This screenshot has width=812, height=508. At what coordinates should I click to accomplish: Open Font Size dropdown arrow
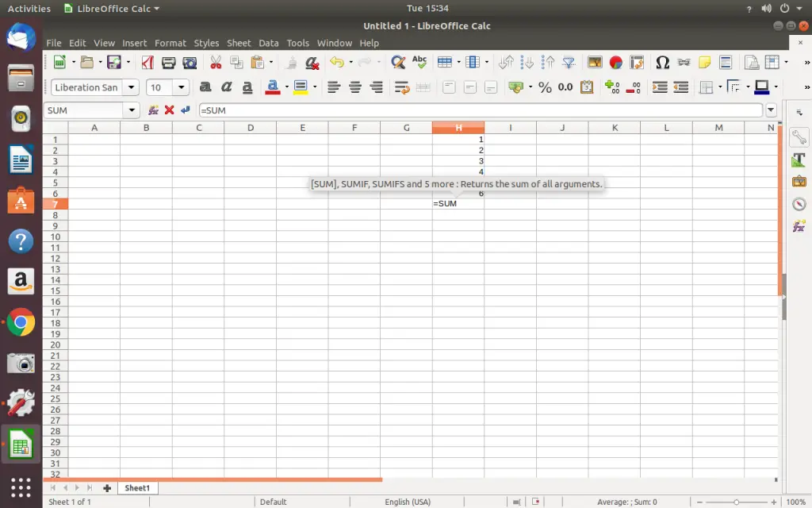point(182,87)
